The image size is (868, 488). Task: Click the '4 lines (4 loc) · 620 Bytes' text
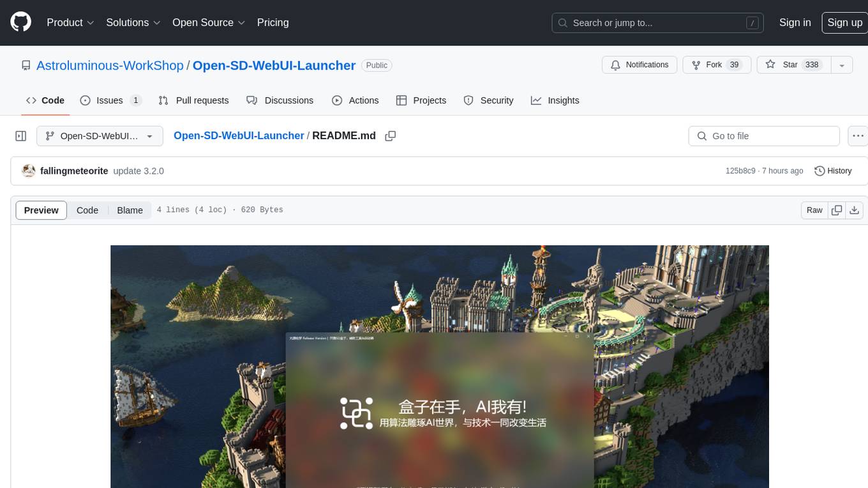pos(220,210)
